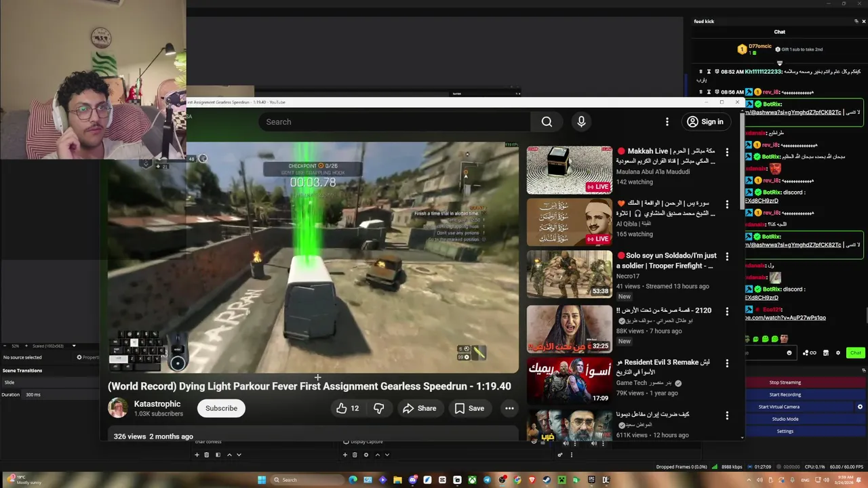Expand chat leaderboard chevron under D77omcic
Screen dimensions: 868x488
point(780,63)
